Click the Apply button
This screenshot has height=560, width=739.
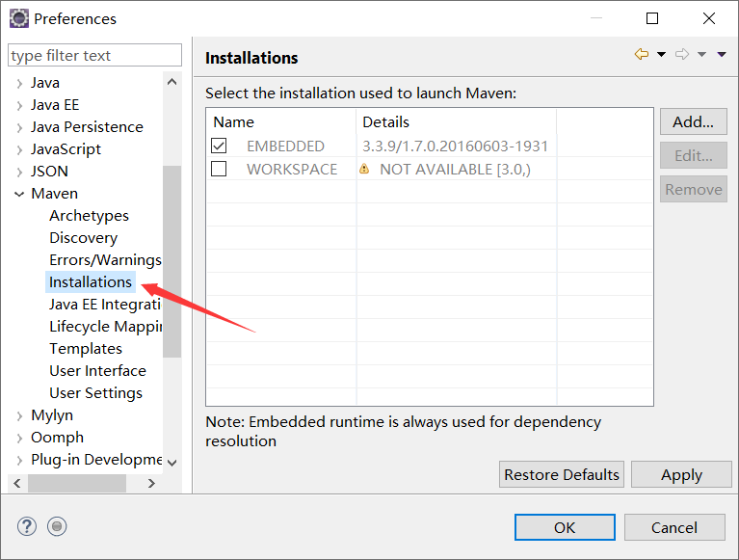681,474
